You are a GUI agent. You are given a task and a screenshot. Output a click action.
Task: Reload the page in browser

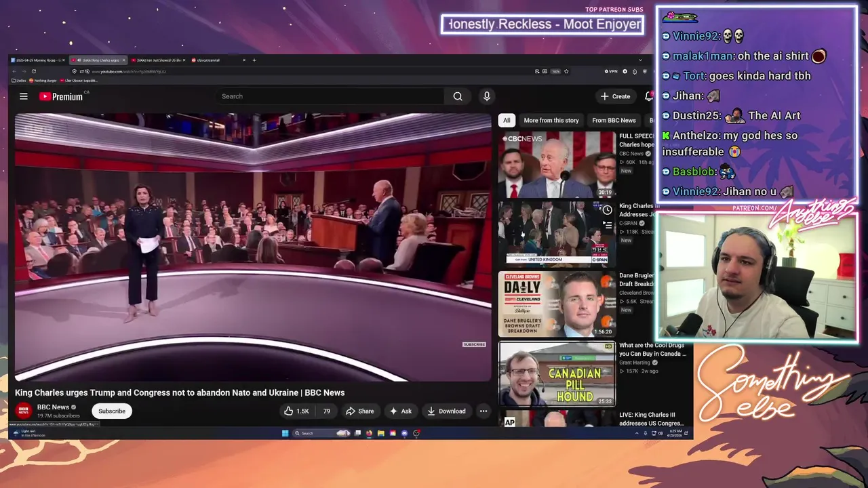coord(33,71)
